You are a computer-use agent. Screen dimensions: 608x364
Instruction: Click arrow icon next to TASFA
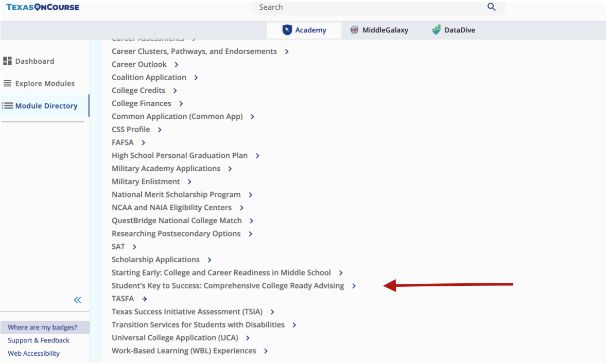pyautogui.click(x=144, y=299)
